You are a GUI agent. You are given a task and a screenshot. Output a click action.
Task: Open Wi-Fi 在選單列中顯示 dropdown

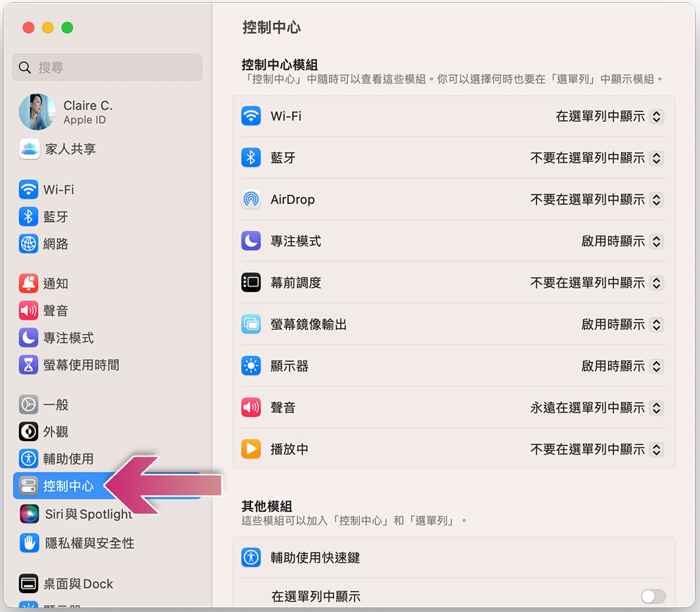[609, 116]
